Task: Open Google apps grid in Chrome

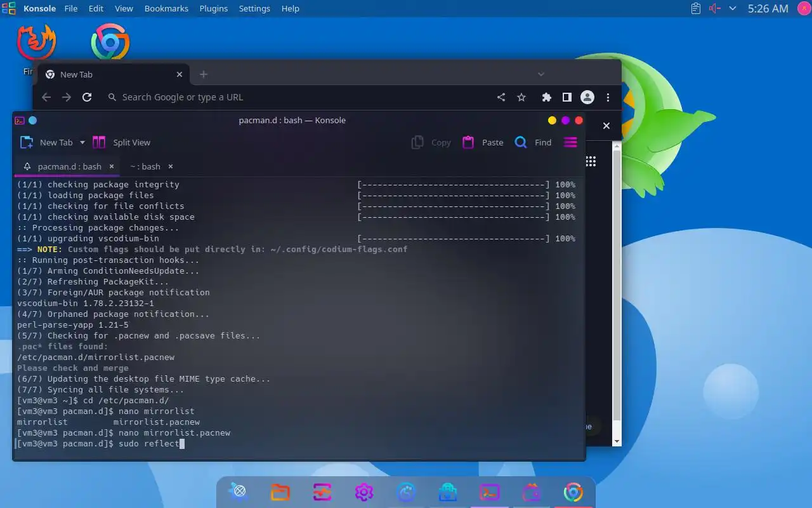Action: 591,161
